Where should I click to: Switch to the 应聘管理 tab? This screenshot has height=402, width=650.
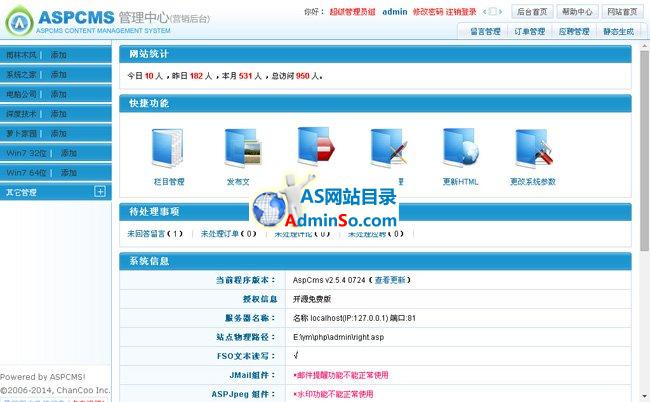pos(574,31)
